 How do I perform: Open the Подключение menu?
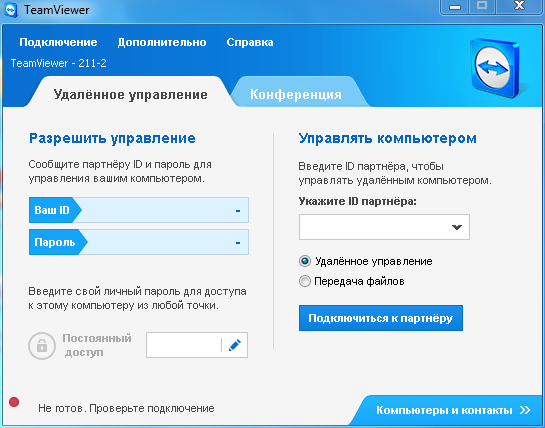click(x=58, y=42)
